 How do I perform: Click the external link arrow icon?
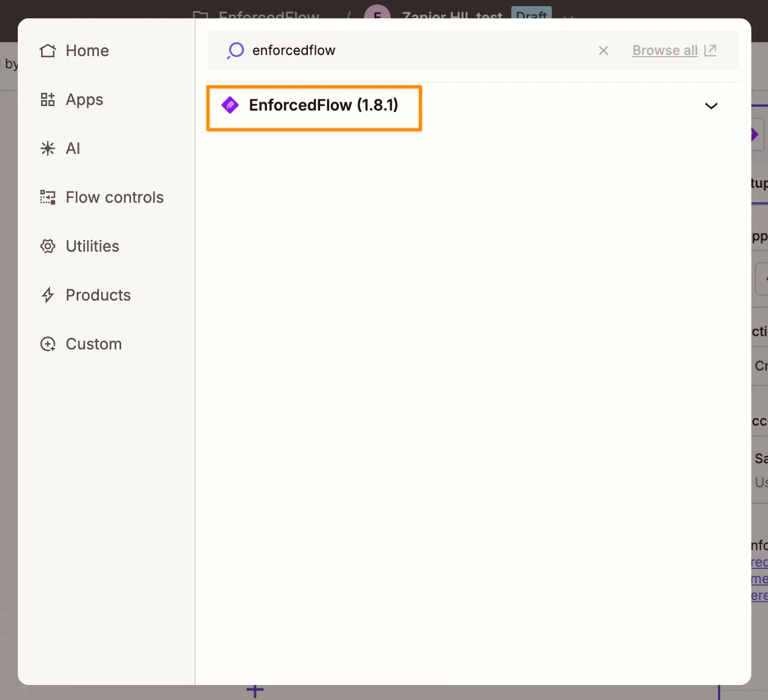tap(710, 51)
